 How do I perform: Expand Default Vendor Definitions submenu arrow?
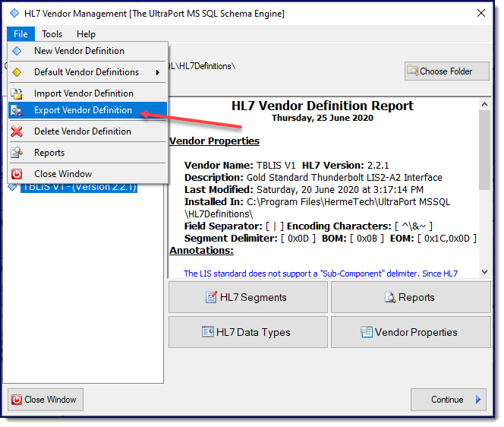(158, 72)
